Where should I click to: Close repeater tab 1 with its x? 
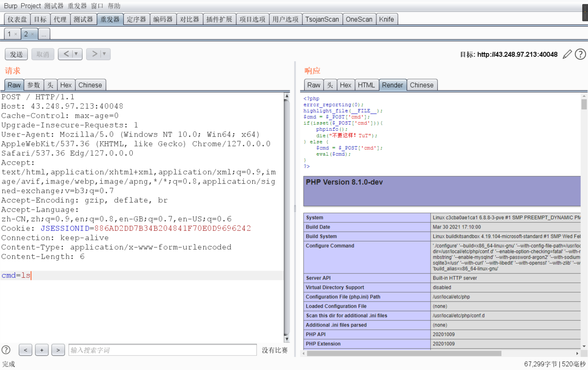[16, 34]
